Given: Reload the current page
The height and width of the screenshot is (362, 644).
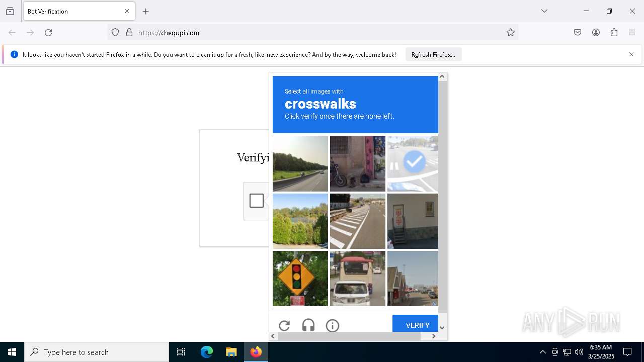Looking at the screenshot, I should pos(48,33).
